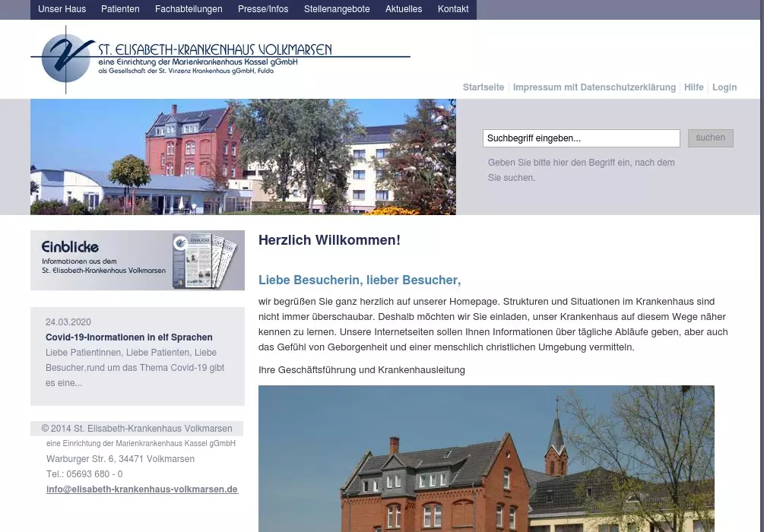Viewport: 764px width, 532px height.
Task: Click the info@elisabeth-krankenhaus-volkmarsen.de email link
Action: (142, 489)
